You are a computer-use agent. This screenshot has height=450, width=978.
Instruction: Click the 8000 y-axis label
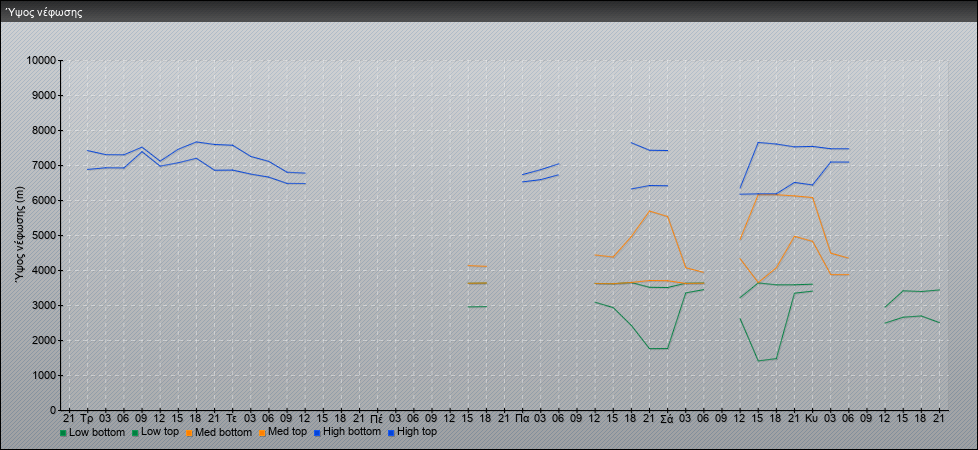pyautogui.click(x=44, y=130)
